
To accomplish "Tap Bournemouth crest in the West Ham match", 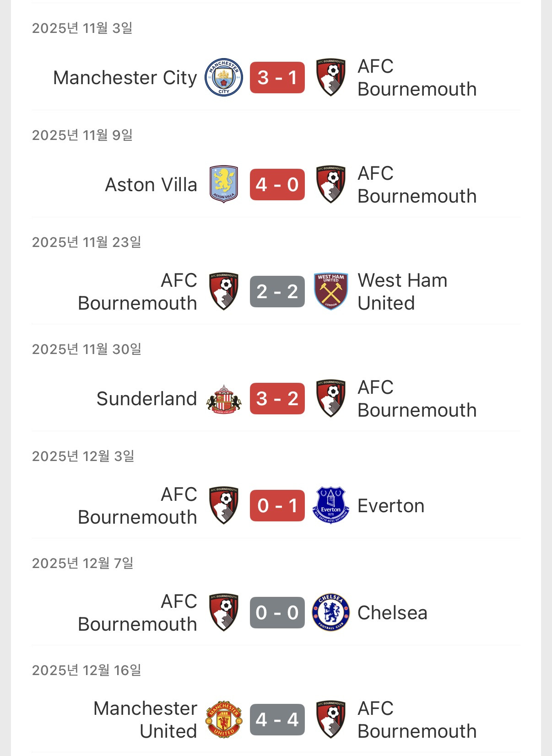I will pos(224,291).
